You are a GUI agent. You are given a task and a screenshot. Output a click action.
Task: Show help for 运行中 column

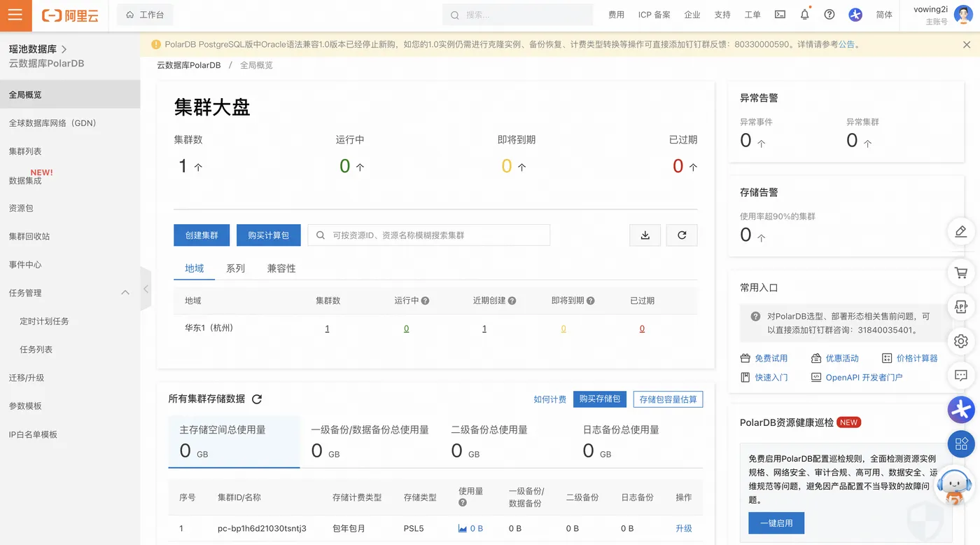(425, 301)
